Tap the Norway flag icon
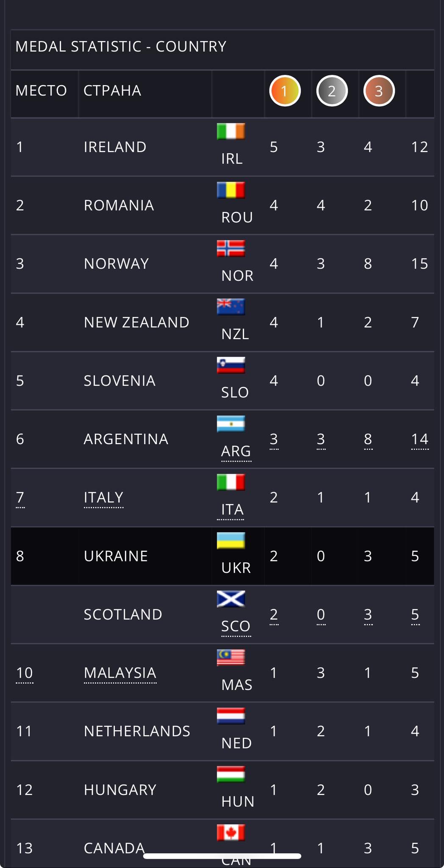Image resolution: width=444 pixels, height=868 pixels. click(231, 248)
